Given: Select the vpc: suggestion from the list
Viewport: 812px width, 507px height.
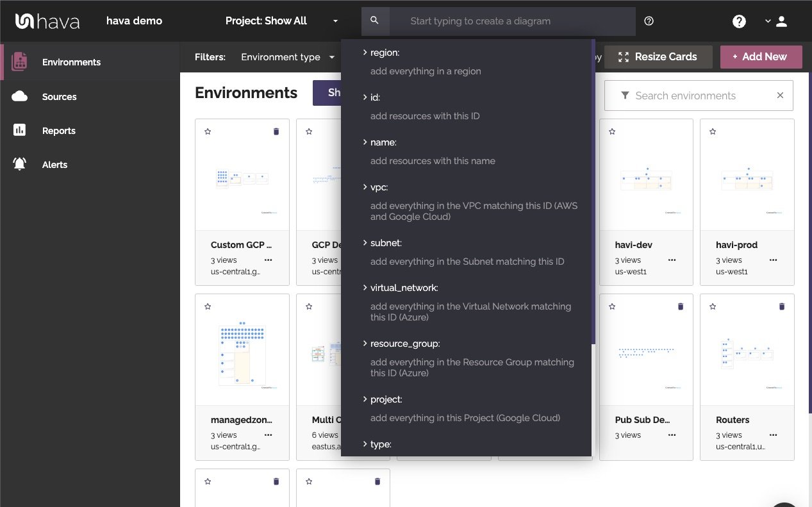Looking at the screenshot, I should (x=379, y=187).
